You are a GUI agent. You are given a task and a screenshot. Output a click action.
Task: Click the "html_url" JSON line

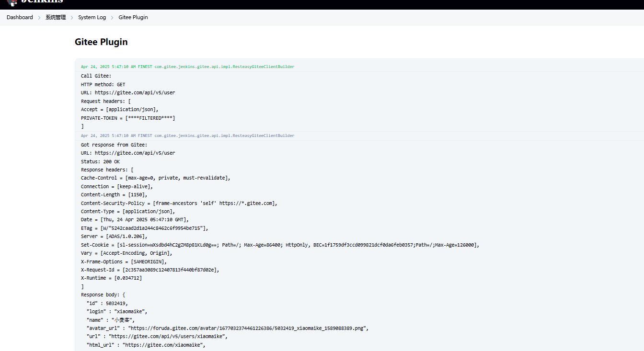146,345
